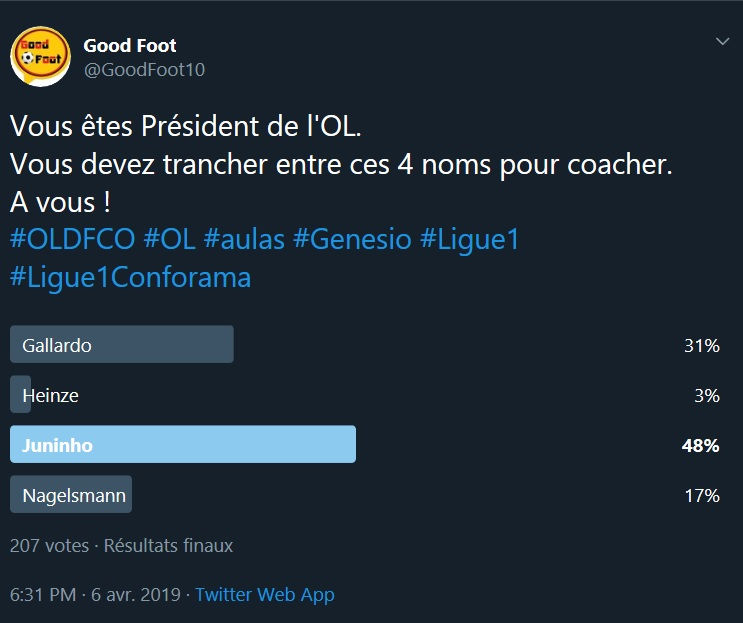The image size is (743, 623).
Task: Select the highlighted Juninho poll bar
Action: coord(182,445)
